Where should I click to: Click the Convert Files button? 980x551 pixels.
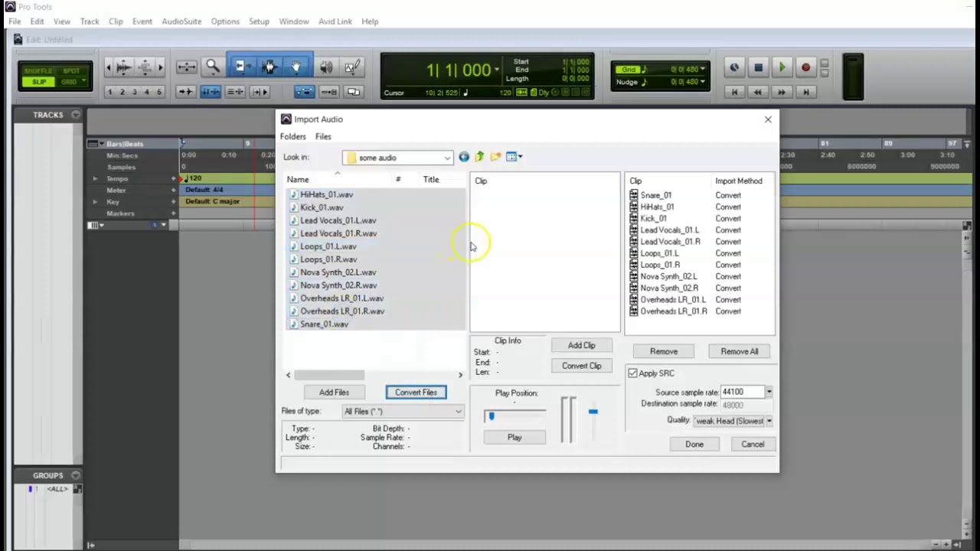click(416, 393)
